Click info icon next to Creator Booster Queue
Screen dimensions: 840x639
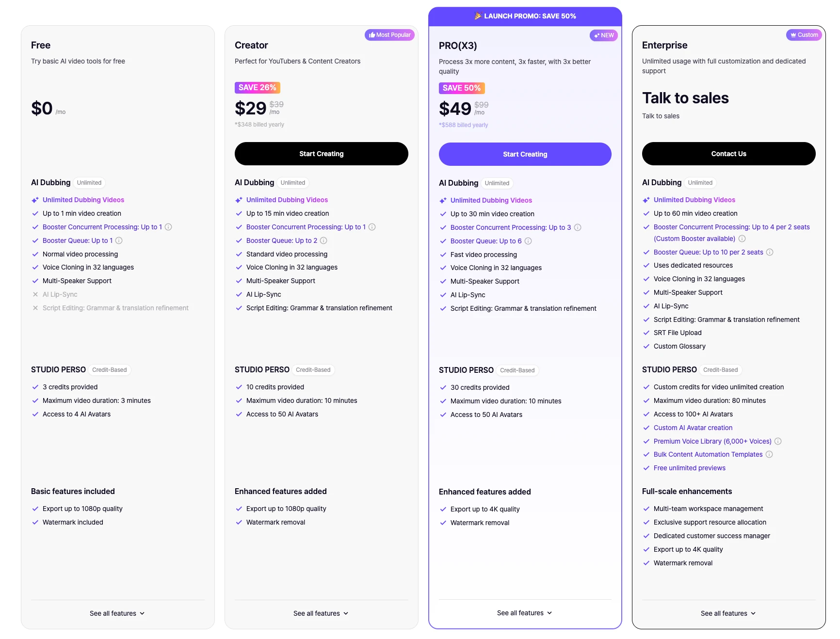coord(323,240)
